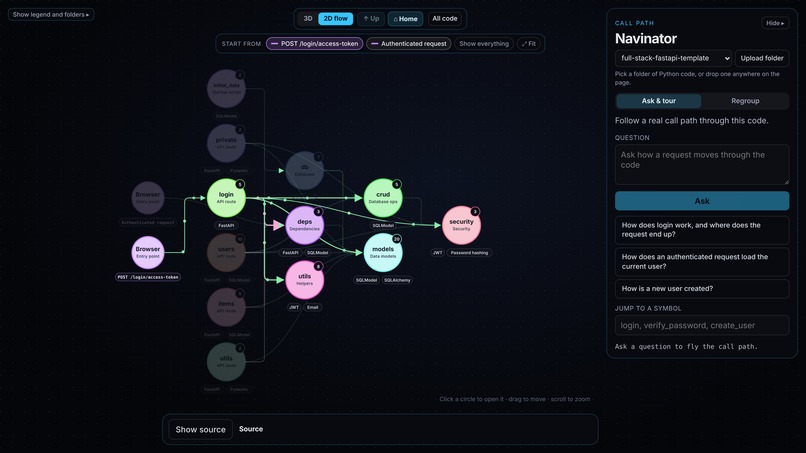Click the Email tag under utils Helpers
The image size is (806, 453).
point(313,307)
